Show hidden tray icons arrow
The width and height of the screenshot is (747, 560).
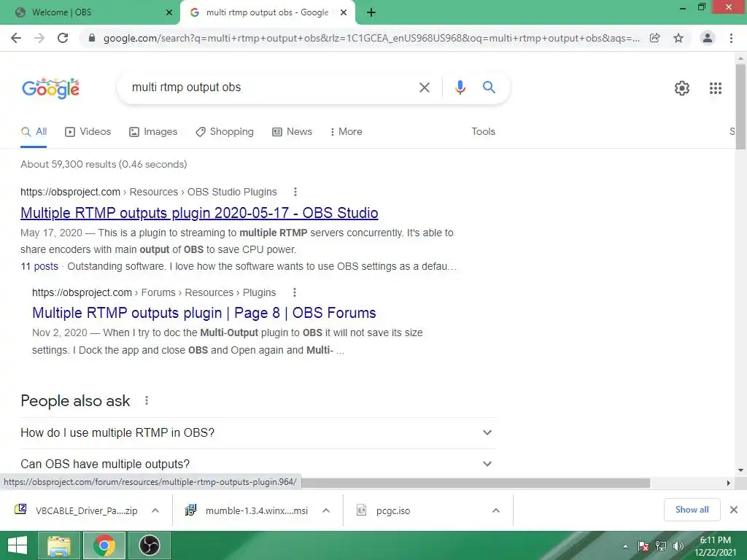click(x=625, y=547)
